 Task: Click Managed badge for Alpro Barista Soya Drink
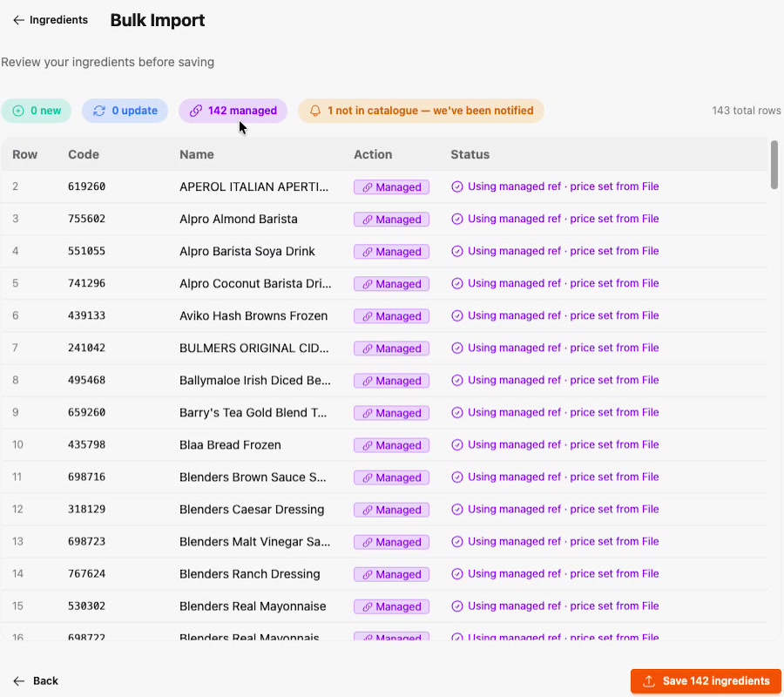click(391, 252)
